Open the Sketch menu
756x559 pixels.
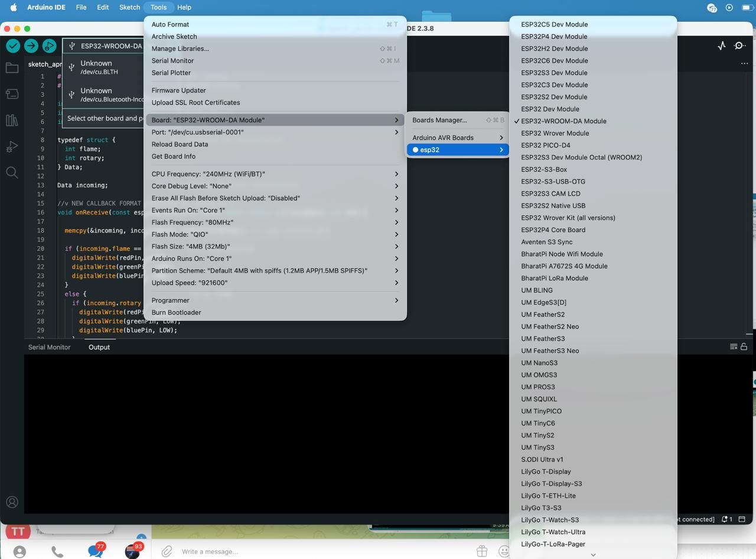(x=129, y=7)
